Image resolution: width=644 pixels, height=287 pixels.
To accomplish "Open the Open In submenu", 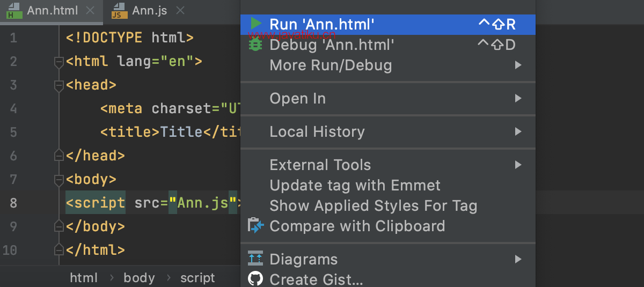I will (x=387, y=99).
